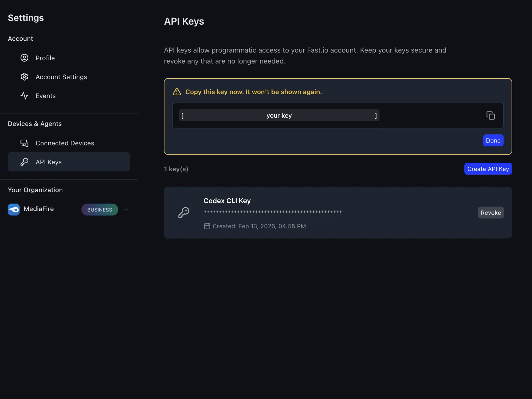Click the MediaFire organization logo
Viewport: 532px width, 399px height.
coord(14,209)
